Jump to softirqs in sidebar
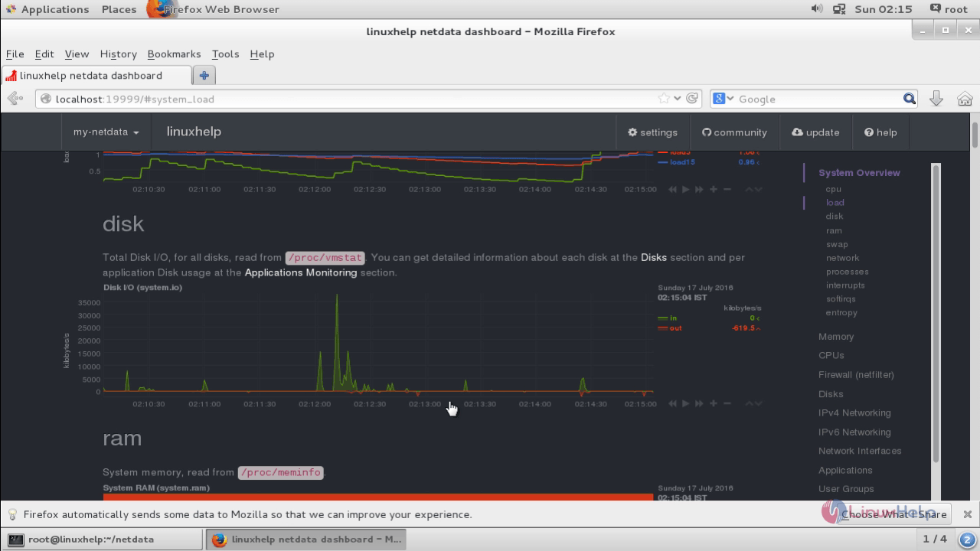The image size is (980, 551). [841, 299]
